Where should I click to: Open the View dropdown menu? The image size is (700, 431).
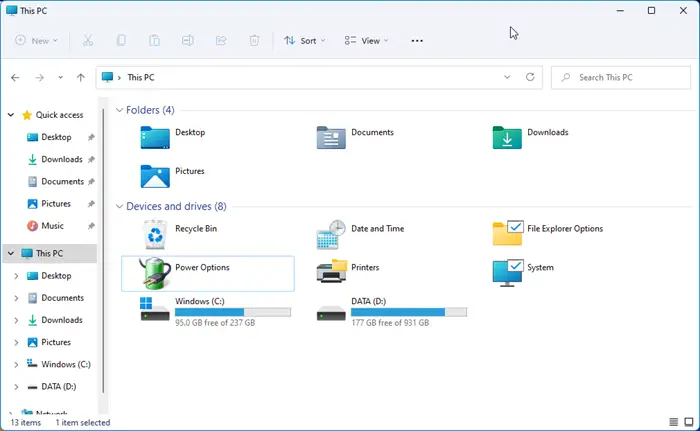click(x=366, y=41)
